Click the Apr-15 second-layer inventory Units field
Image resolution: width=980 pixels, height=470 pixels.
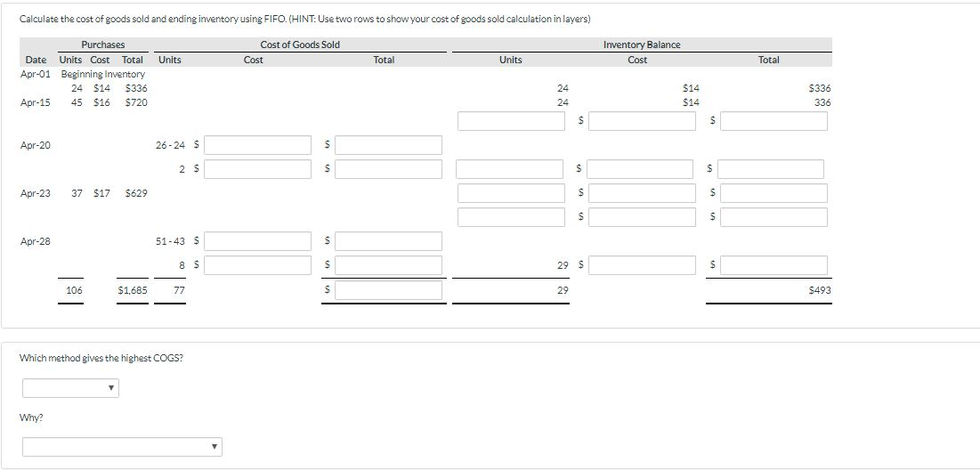point(511,121)
